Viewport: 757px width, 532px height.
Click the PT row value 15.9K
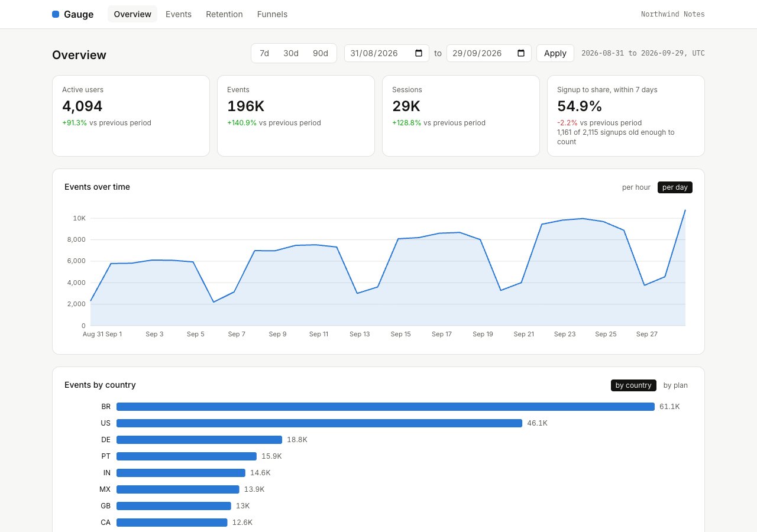[271, 456]
